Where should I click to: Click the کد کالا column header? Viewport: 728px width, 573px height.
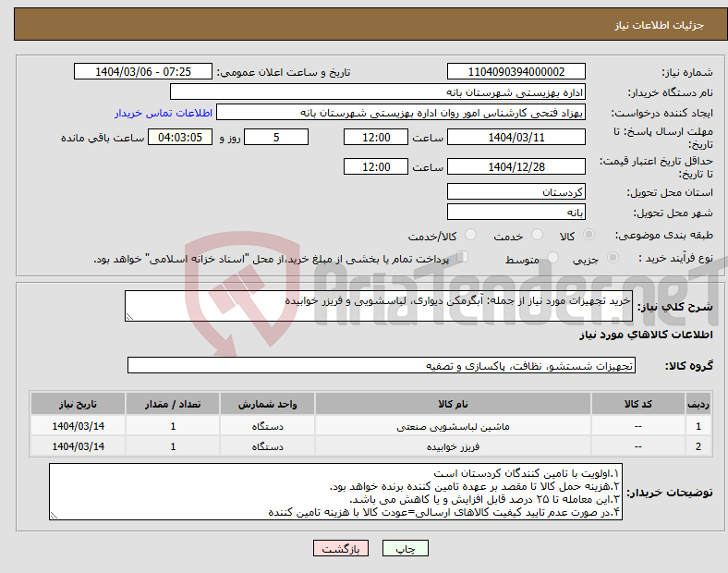coord(638,404)
